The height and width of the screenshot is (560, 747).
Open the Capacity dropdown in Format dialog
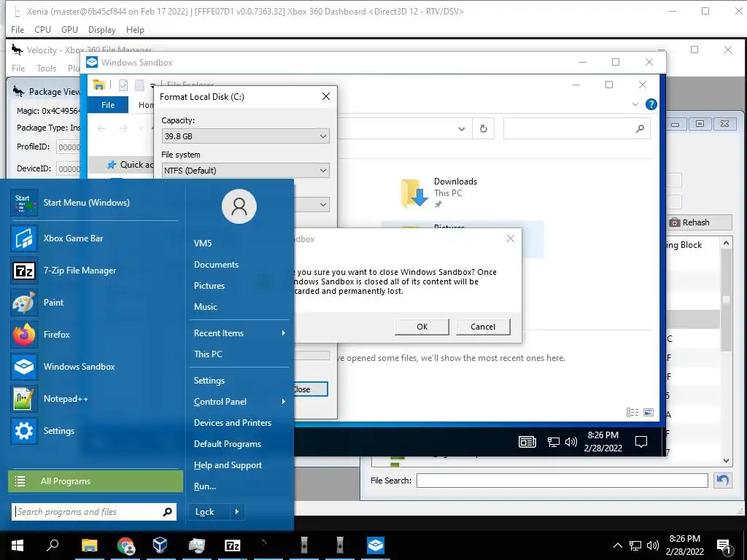coord(245,136)
